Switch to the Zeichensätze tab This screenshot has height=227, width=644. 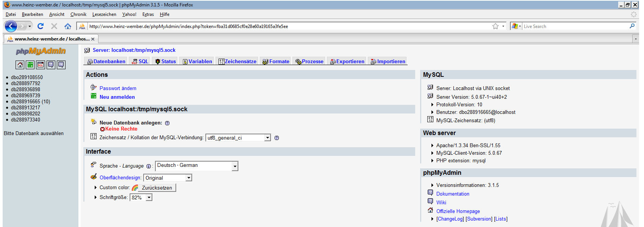(x=238, y=61)
